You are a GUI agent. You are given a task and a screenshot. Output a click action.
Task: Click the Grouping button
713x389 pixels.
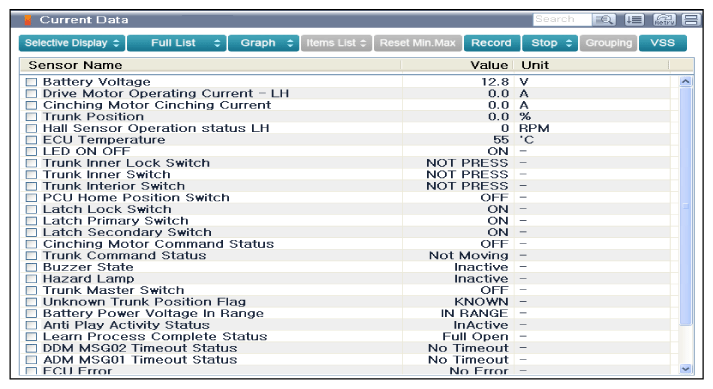click(x=608, y=43)
